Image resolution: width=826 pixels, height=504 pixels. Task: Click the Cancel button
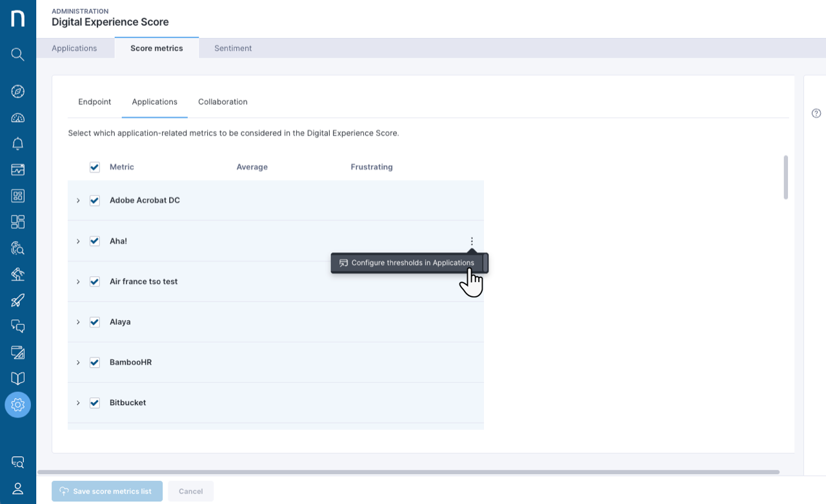coord(190,491)
